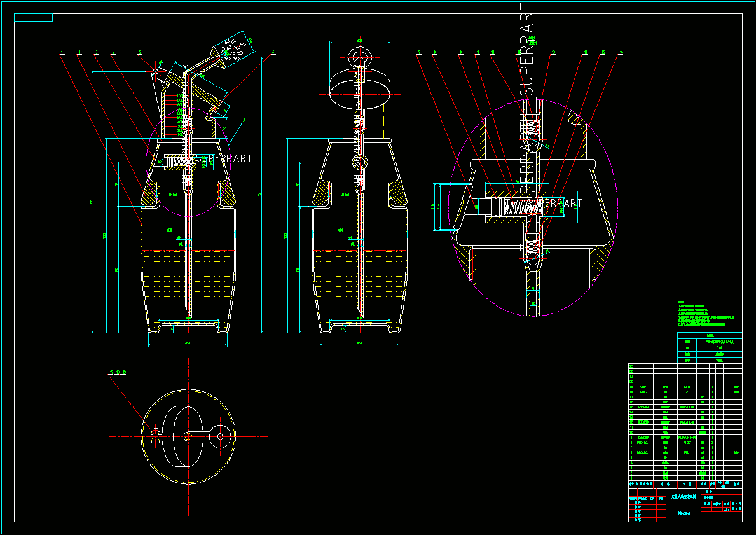Click balloon number 15 above the detail view
Viewport: 756px width, 535px height.
(603, 52)
